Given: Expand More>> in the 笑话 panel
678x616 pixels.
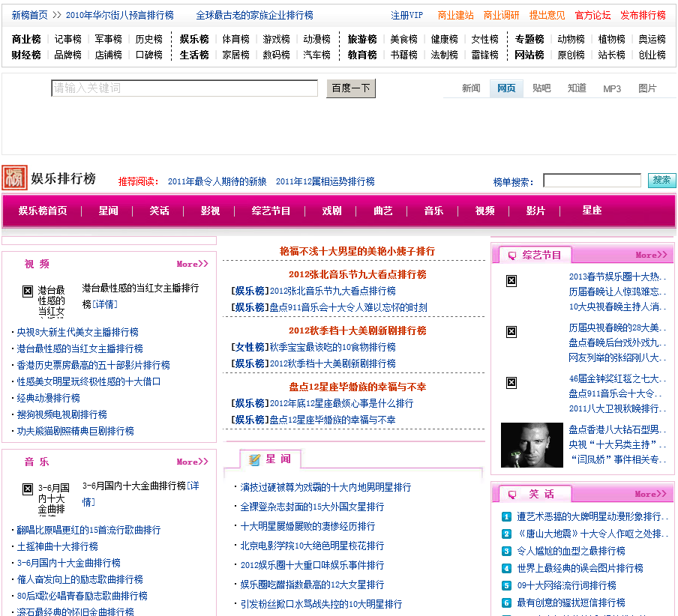Looking at the screenshot, I should pyautogui.click(x=651, y=494).
